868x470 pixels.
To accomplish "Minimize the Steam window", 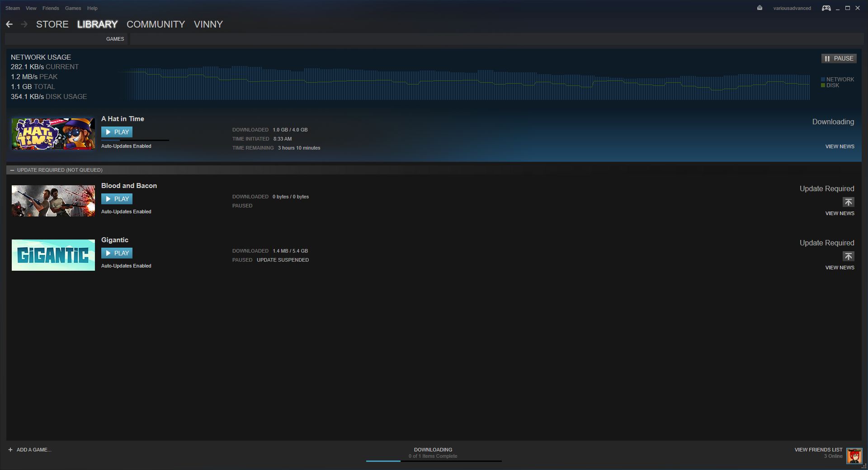I will tap(838, 8).
